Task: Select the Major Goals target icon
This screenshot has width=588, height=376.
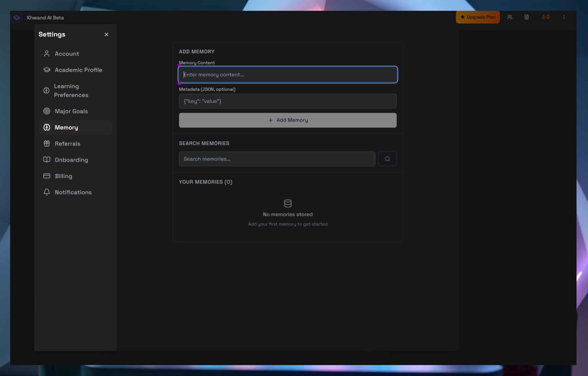Action: [47, 111]
